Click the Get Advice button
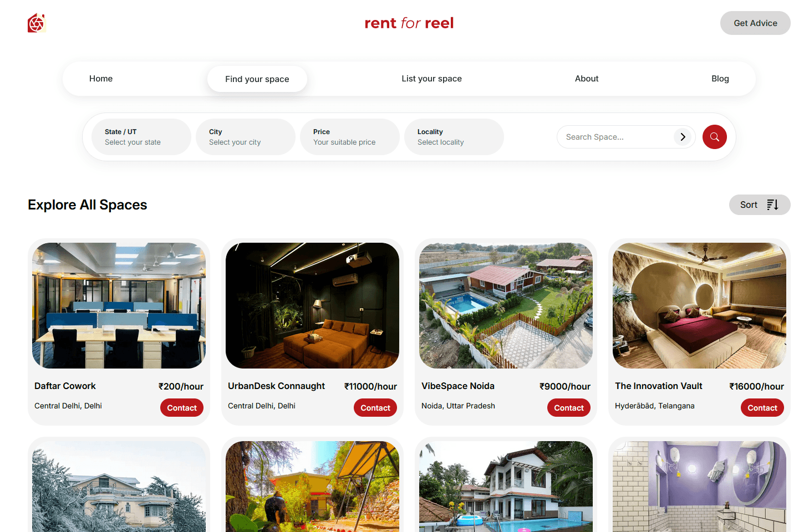The height and width of the screenshot is (532, 809). point(755,23)
